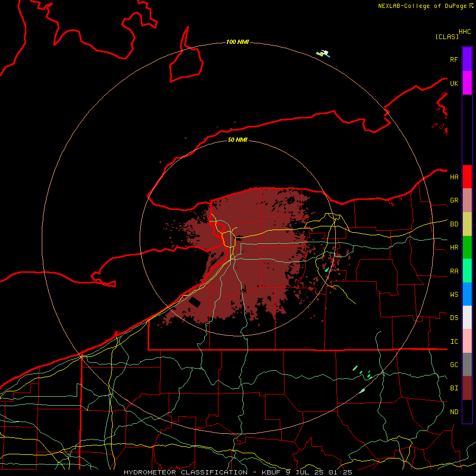The image size is (476, 476).
Task: Select the pink GR legend swatch
Action: (467, 200)
